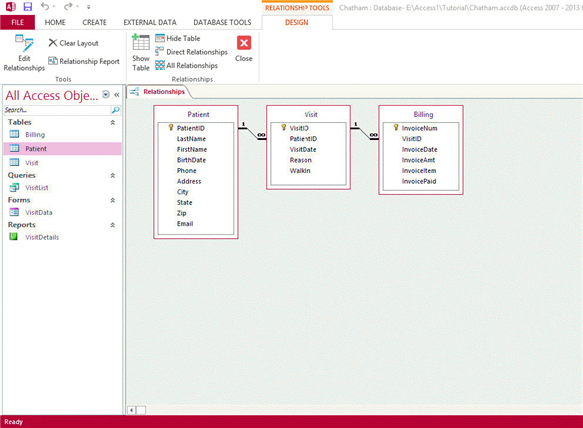Save the database with the floppy icon
Viewport: 583px width, 428px height.
pos(28,6)
